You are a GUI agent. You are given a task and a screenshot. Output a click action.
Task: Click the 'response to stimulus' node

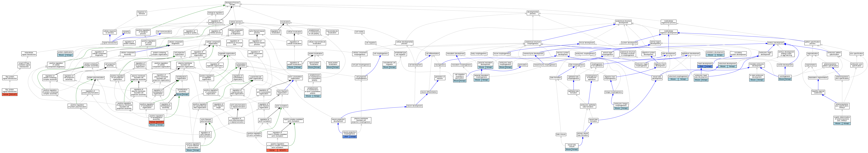(x=142, y=13)
